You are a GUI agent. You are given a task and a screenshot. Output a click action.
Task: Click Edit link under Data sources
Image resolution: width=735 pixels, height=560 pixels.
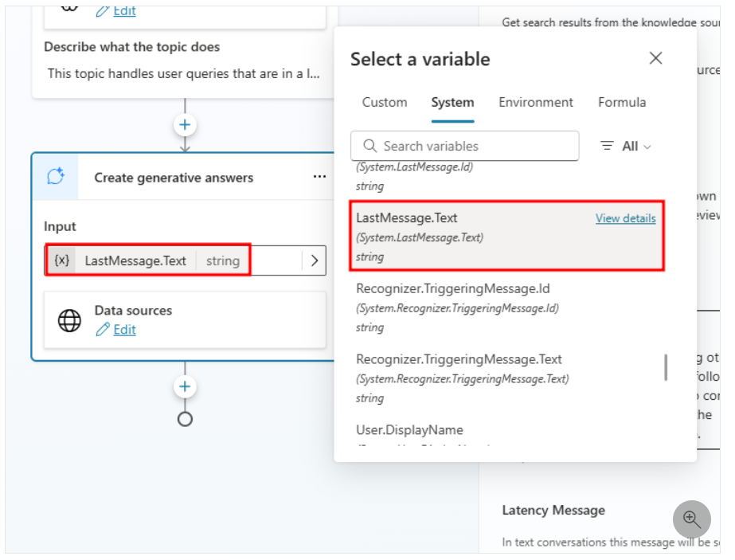tap(124, 330)
